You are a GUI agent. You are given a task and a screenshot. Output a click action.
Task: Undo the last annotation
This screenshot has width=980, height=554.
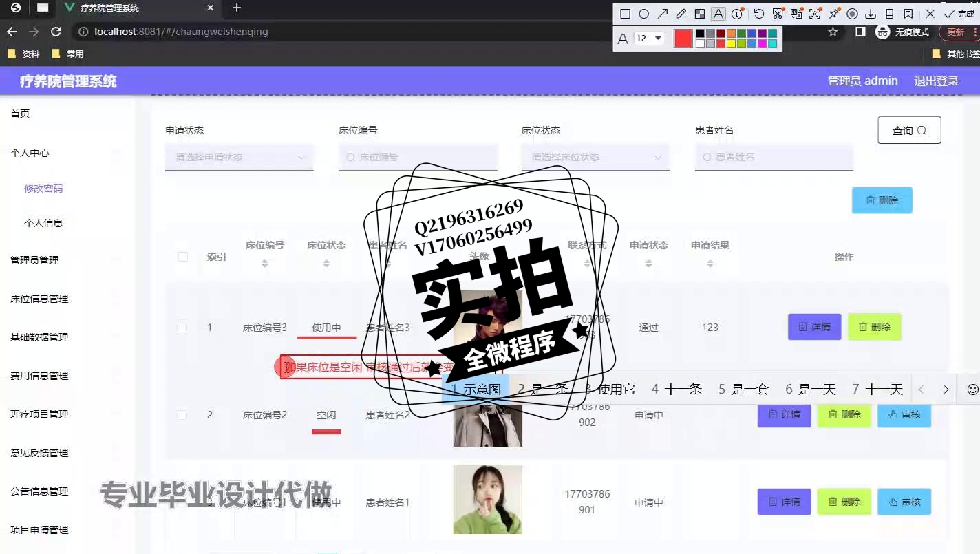(759, 14)
